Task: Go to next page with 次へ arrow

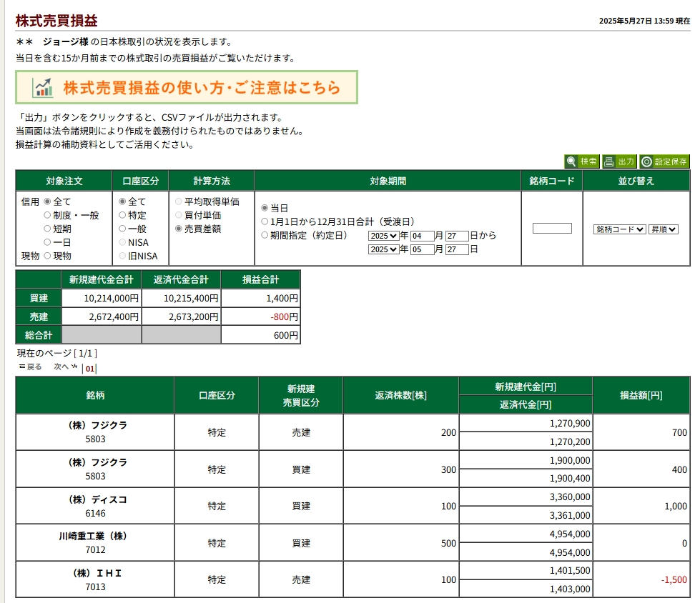Action: pos(65,367)
